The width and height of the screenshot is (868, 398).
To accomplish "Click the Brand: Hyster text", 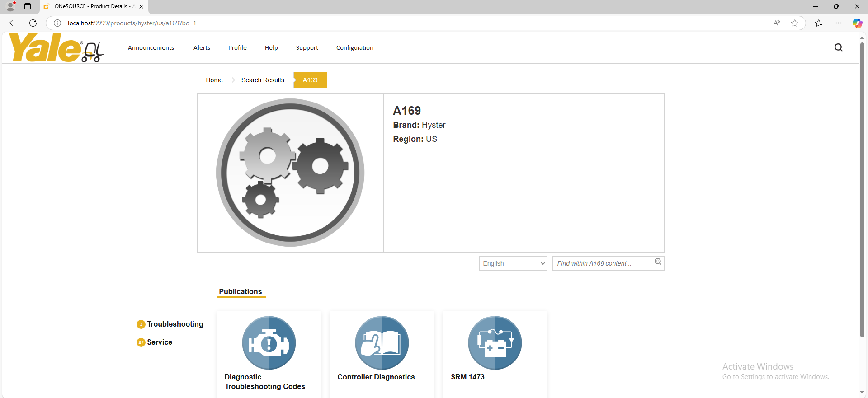I will click(419, 125).
